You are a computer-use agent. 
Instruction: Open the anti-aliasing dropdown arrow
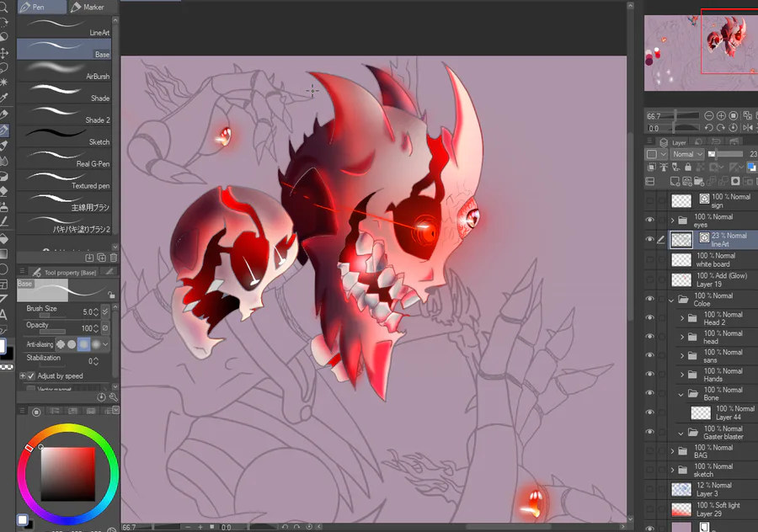click(x=105, y=344)
